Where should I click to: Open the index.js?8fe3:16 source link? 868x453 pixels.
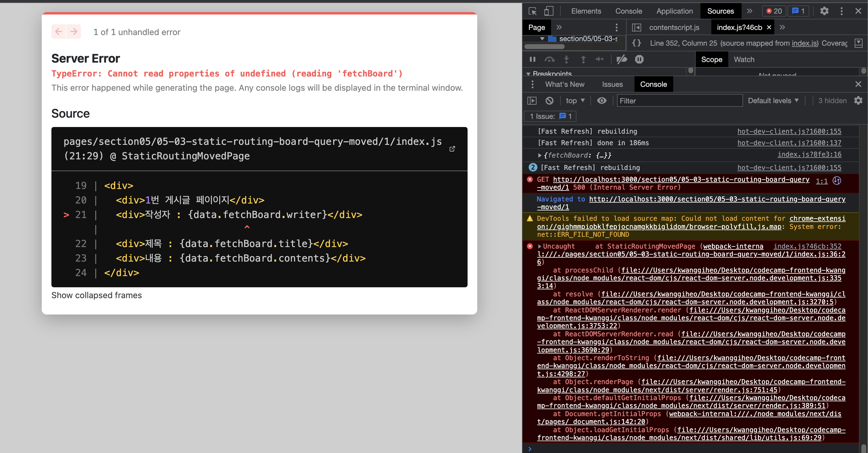click(x=809, y=155)
